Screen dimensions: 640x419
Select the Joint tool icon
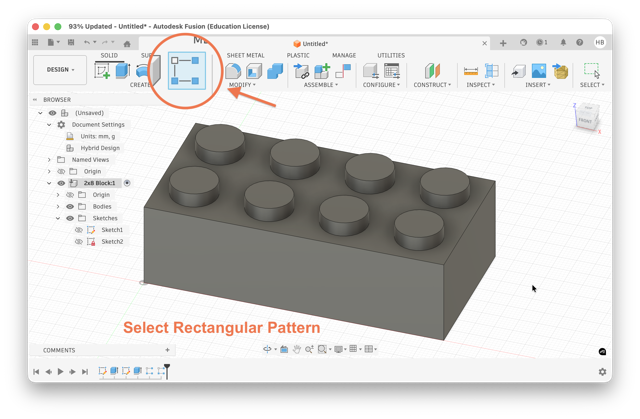click(x=343, y=71)
